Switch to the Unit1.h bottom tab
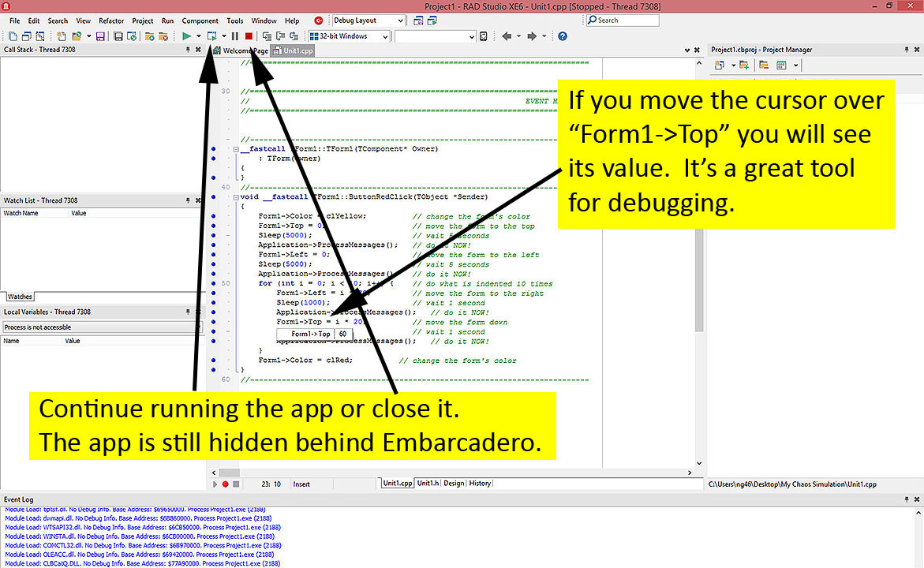Viewport: 924px width, 568px height. [x=428, y=484]
